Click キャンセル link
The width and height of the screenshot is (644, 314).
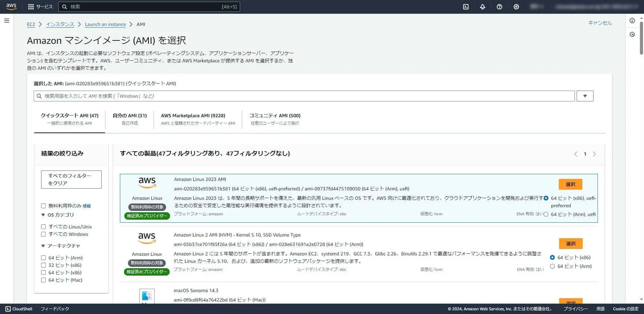coord(600,23)
